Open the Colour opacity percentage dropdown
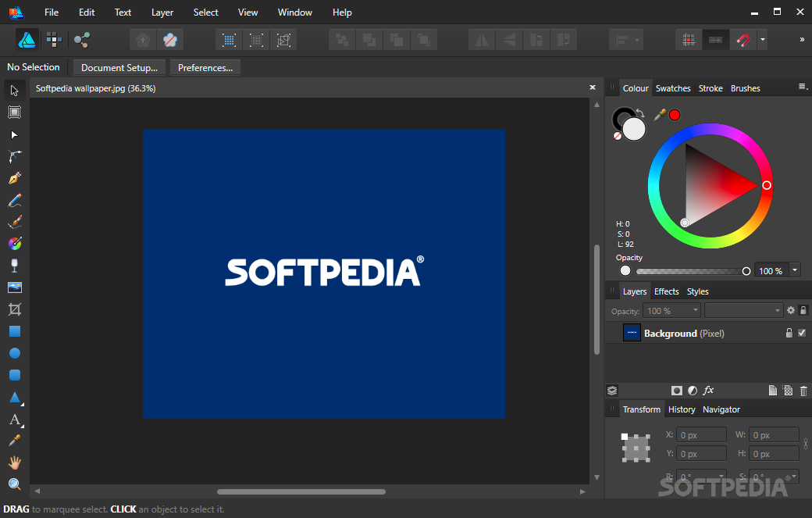Image resolution: width=812 pixels, height=518 pixels. click(x=794, y=270)
